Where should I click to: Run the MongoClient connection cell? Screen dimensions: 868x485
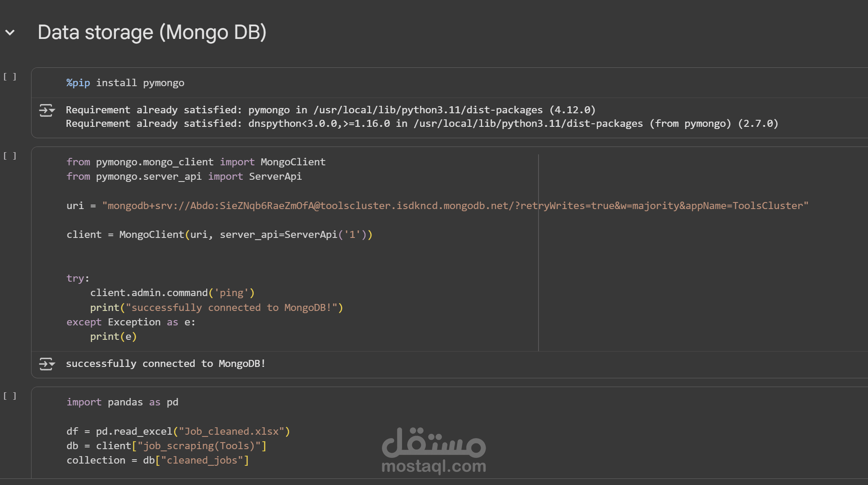tap(10, 156)
